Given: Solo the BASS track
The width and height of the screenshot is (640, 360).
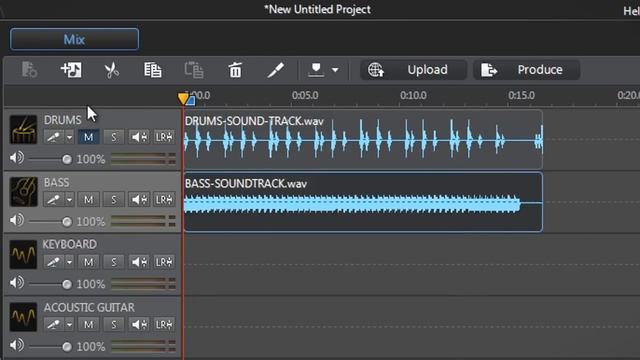Looking at the screenshot, I should (x=113, y=200).
